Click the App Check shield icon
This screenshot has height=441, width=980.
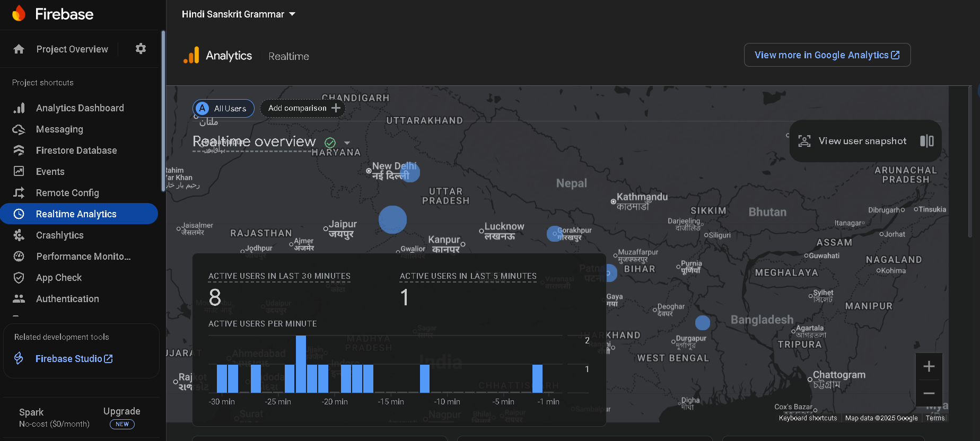pyautogui.click(x=19, y=278)
